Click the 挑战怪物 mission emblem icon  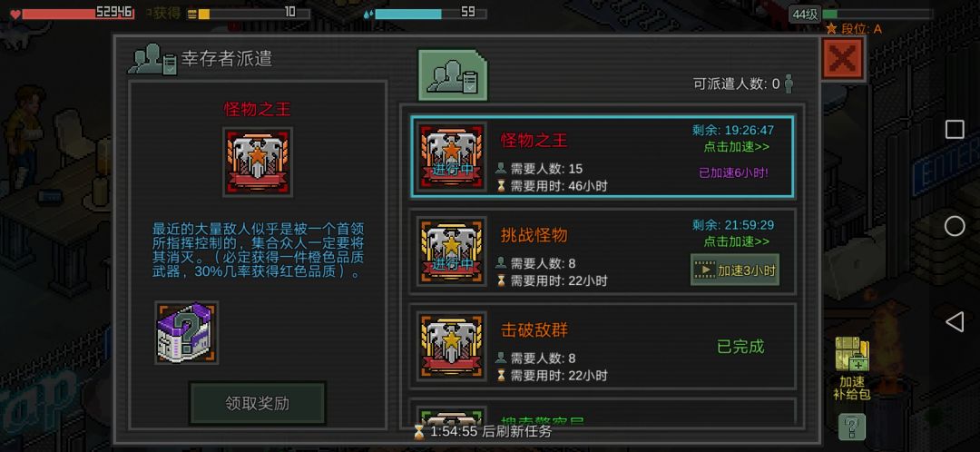click(x=451, y=251)
